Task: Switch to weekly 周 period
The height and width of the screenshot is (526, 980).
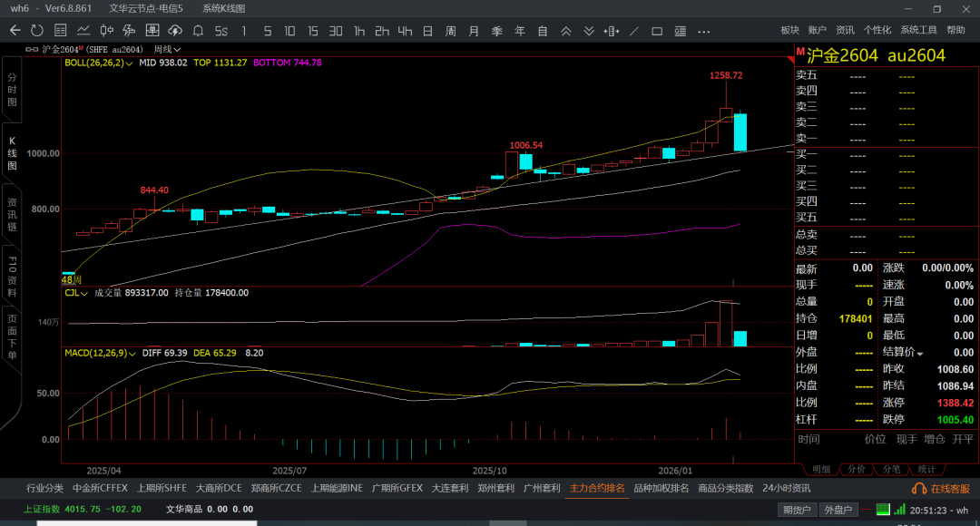Action: [451, 31]
